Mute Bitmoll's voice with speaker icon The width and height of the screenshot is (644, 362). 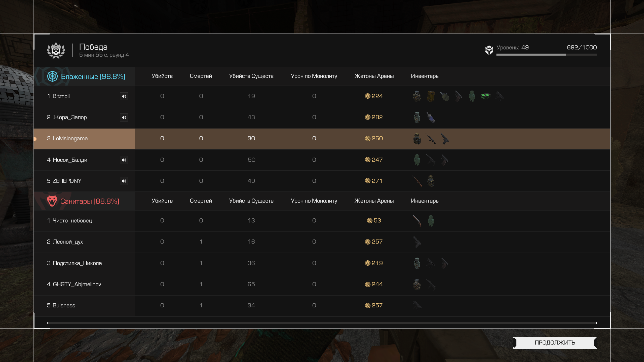[x=124, y=96]
